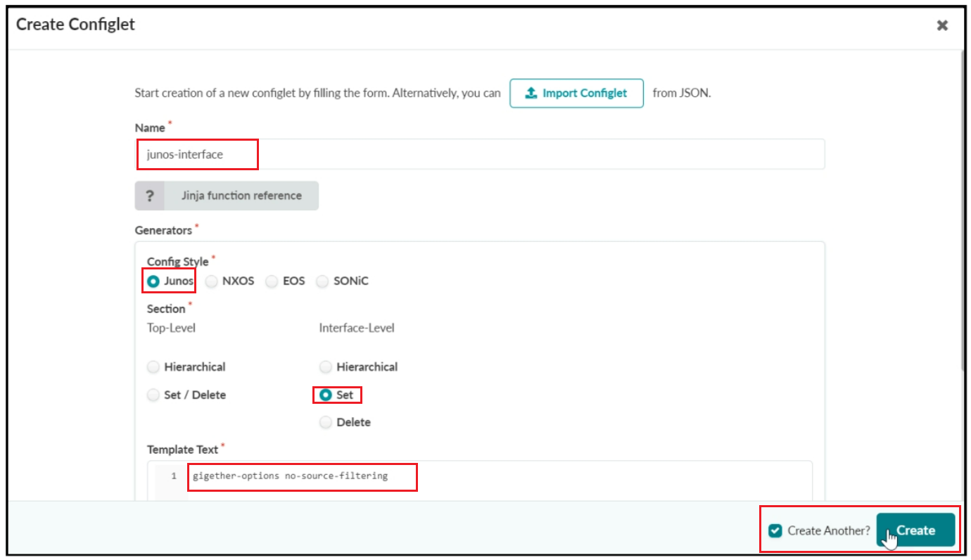Click the dialog's vertical scrollbar
This screenshot has height=560, width=971.
point(961,211)
